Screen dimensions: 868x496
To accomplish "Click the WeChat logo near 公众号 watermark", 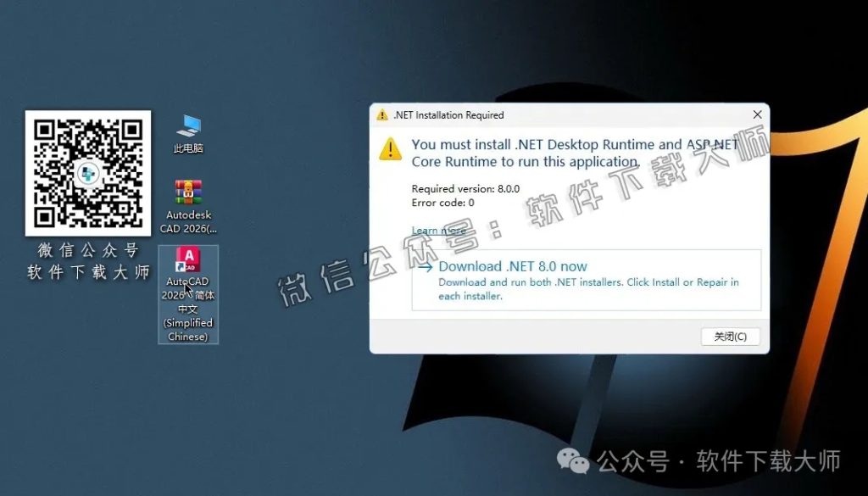I will click(x=574, y=462).
